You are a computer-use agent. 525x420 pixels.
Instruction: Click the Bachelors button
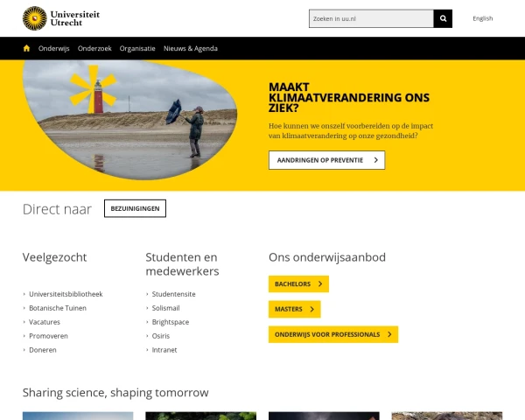click(x=298, y=284)
